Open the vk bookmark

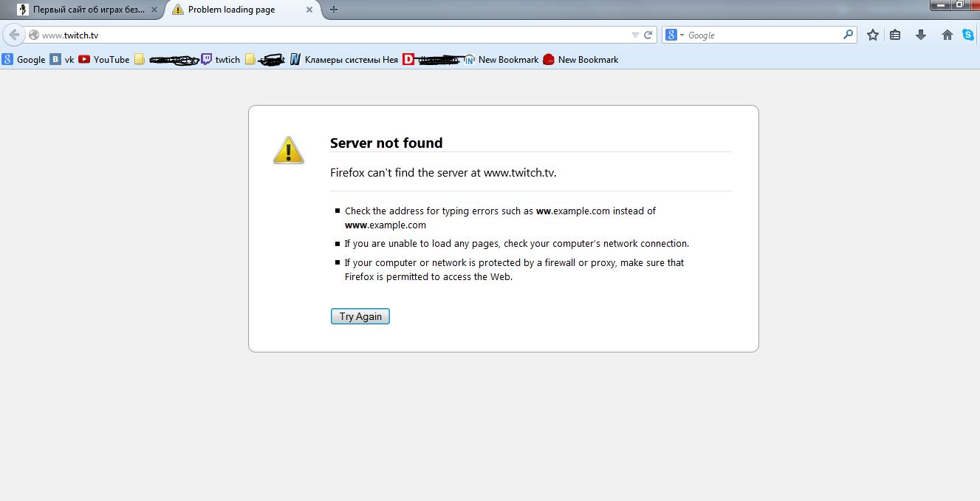click(x=62, y=60)
